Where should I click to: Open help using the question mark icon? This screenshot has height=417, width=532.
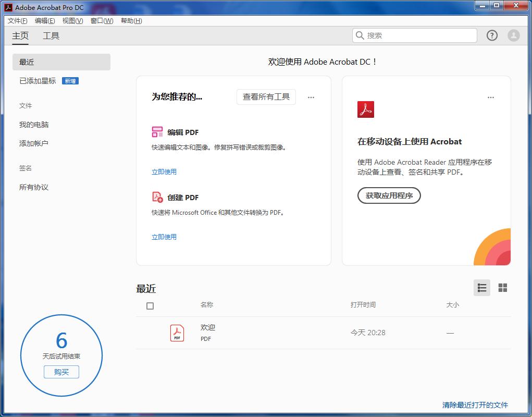(491, 35)
